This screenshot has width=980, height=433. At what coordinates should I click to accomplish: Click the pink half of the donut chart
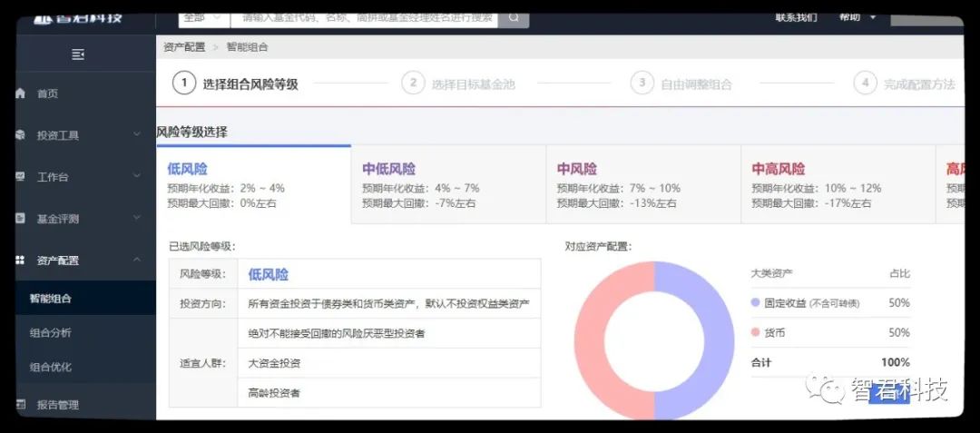(591, 340)
